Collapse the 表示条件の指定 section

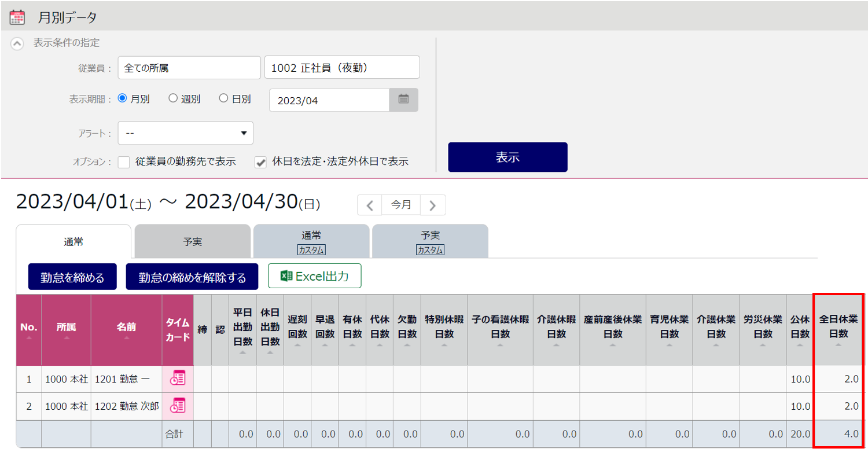18,43
